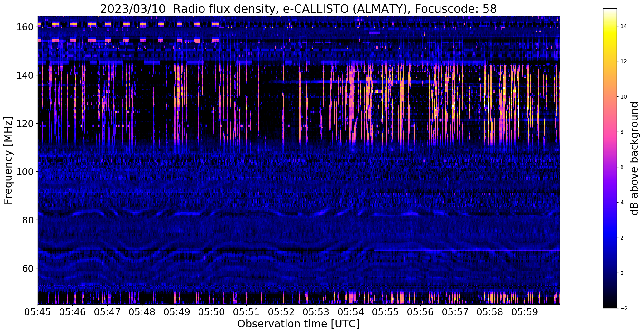
Task: Click the 05:46 time tick label
Action: pos(73,312)
